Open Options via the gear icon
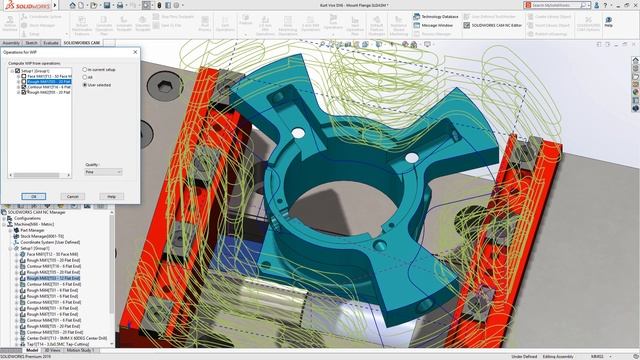 [x=176, y=5]
